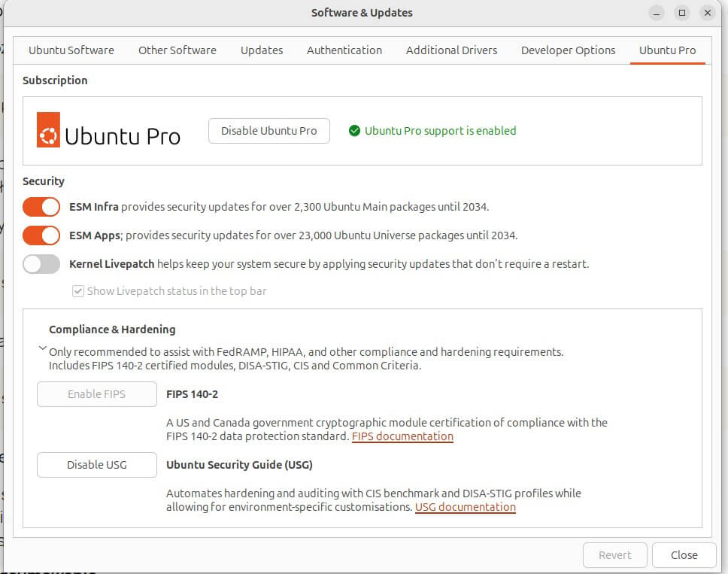Go to the Updates tab
728x574 pixels.
click(x=262, y=50)
